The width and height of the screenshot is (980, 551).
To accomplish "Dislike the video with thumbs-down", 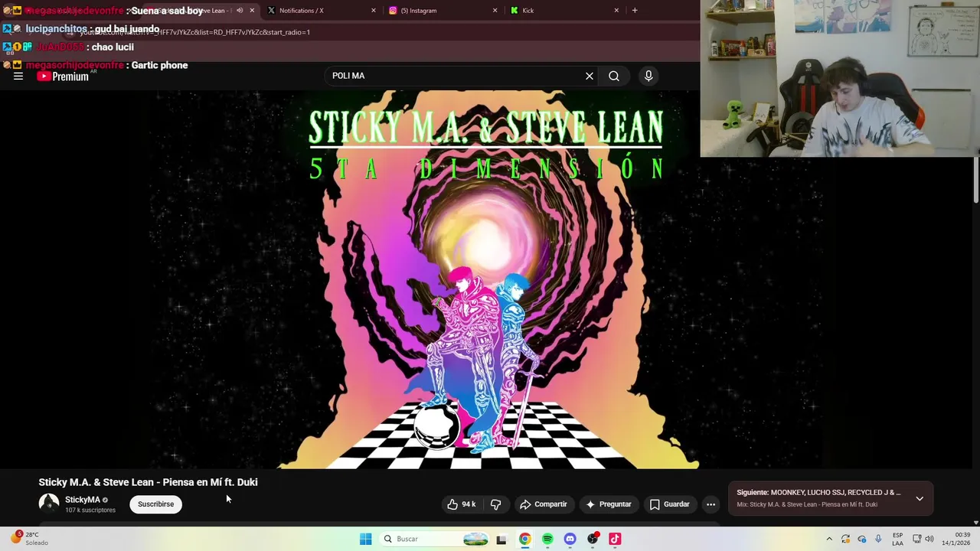I will (x=495, y=504).
